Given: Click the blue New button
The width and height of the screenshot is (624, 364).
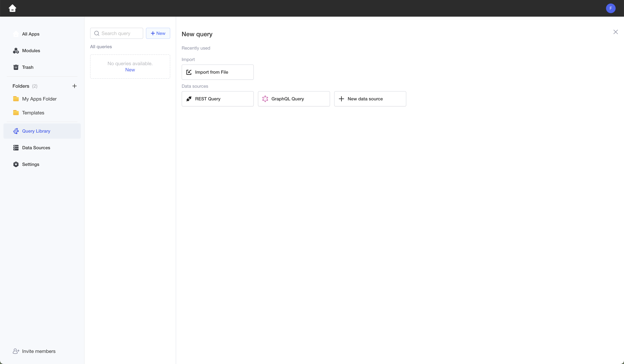Looking at the screenshot, I should 158,33.
